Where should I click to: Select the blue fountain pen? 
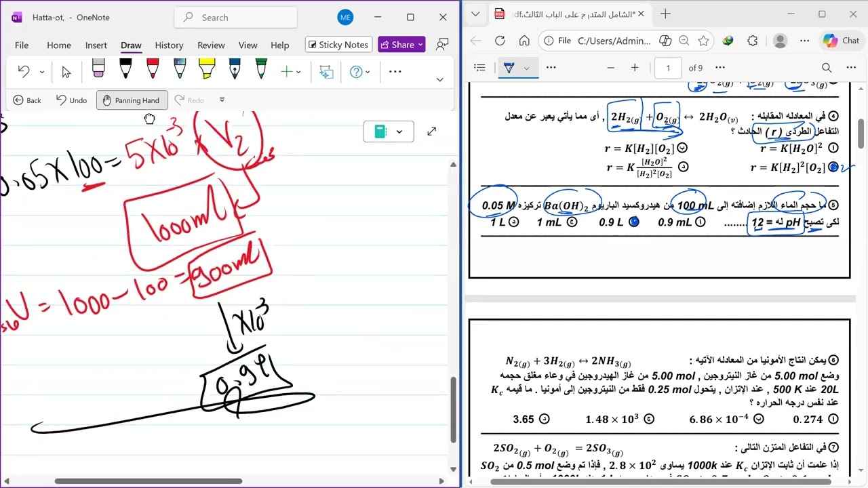click(234, 69)
